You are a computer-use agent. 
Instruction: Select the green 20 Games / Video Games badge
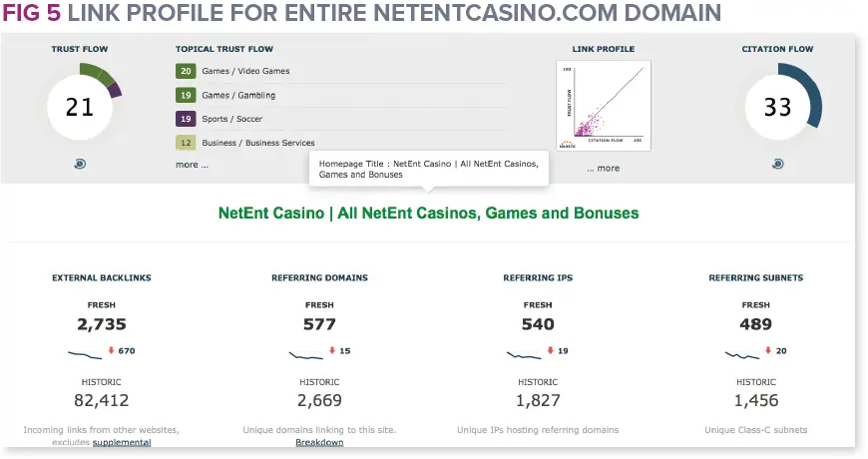(186, 71)
